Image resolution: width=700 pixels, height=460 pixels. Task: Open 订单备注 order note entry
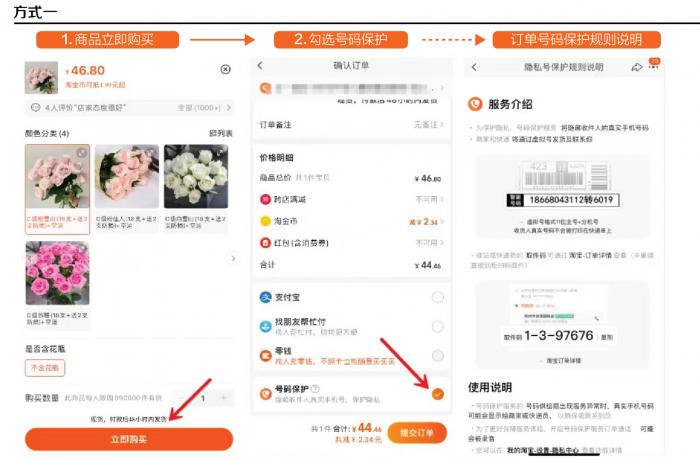click(x=351, y=125)
